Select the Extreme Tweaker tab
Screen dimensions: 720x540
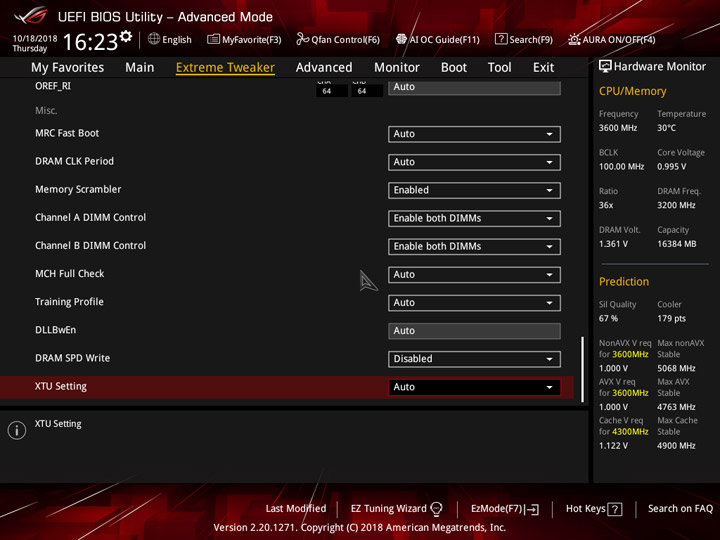[225, 68]
